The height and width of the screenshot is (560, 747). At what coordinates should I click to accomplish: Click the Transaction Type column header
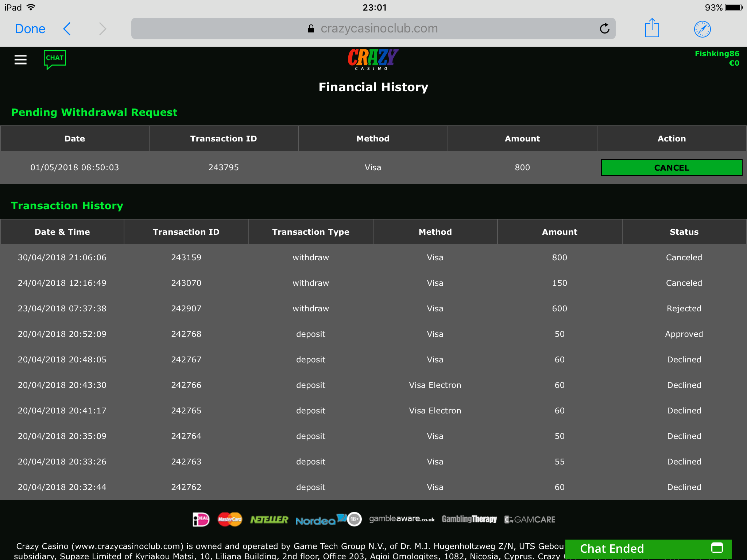click(x=311, y=232)
